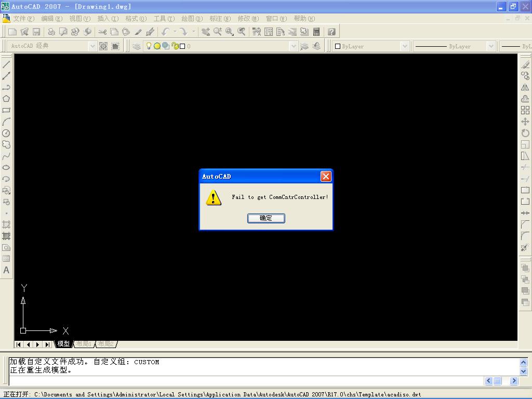The image size is (532, 399).
Task: Click the New drawing toolbar icon
Action: click(12, 32)
